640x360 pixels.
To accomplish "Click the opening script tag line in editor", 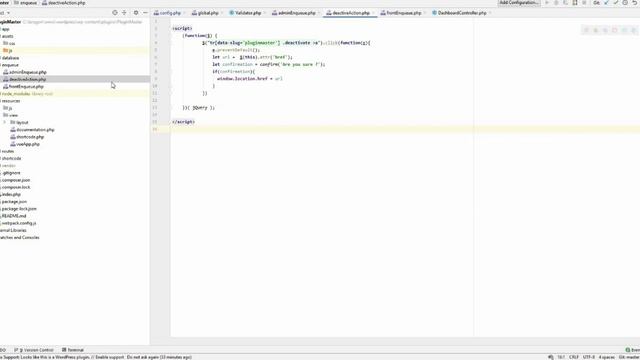I will 182,29.
